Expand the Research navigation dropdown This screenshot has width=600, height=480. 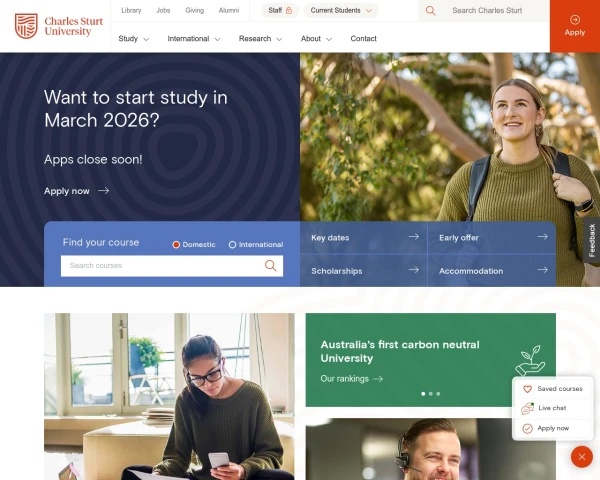pyautogui.click(x=260, y=39)
